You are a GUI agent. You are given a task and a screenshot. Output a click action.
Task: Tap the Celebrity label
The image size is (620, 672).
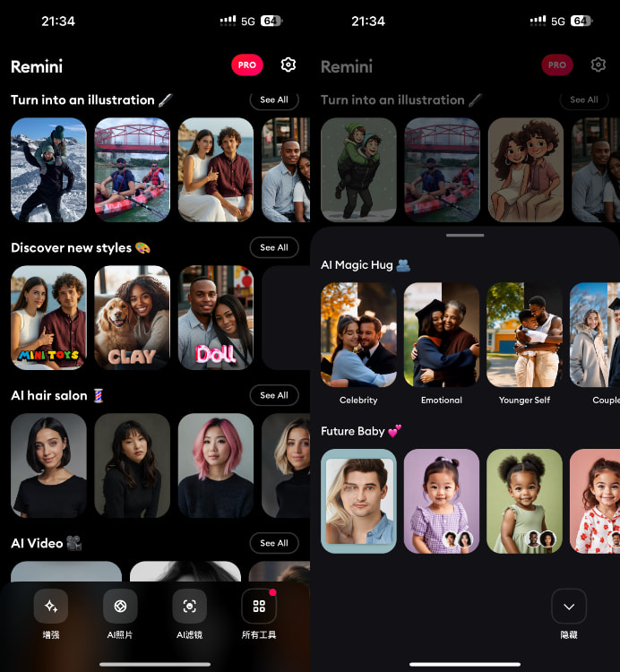(x=358, y=400)
